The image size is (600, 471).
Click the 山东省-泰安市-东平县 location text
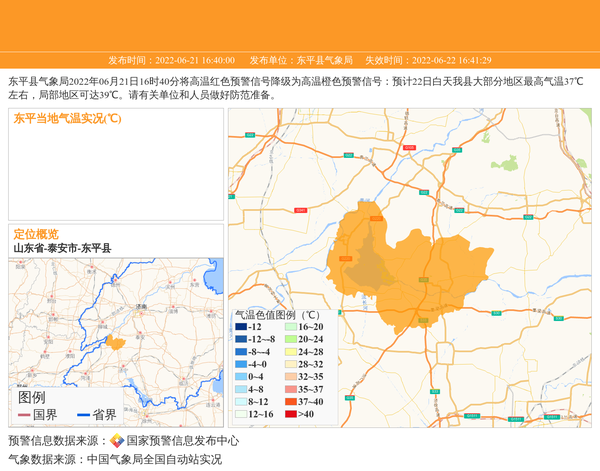pos(62,248)
